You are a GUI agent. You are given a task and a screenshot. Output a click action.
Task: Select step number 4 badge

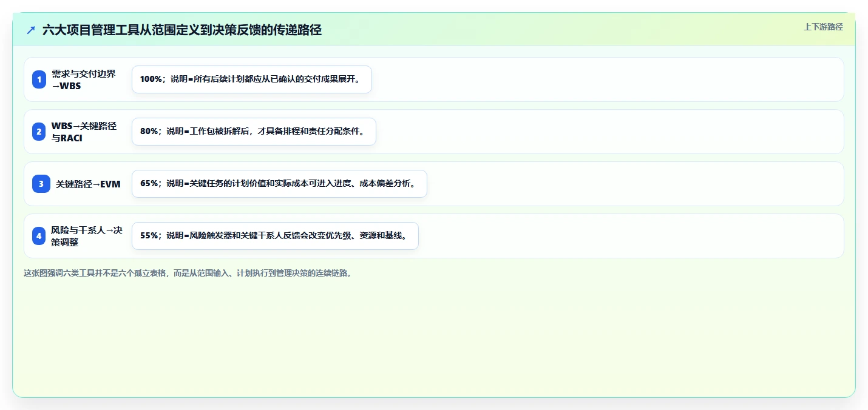point(39,236)
